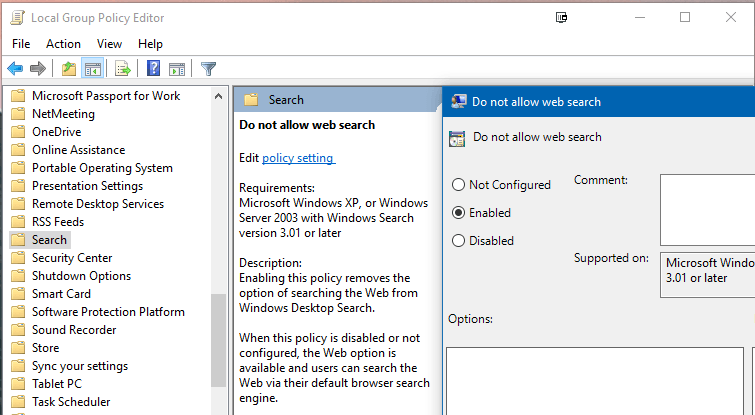The width and height of the screenshot is (755, 415).
Task: Open the View menu
Action: pos(109,44)
